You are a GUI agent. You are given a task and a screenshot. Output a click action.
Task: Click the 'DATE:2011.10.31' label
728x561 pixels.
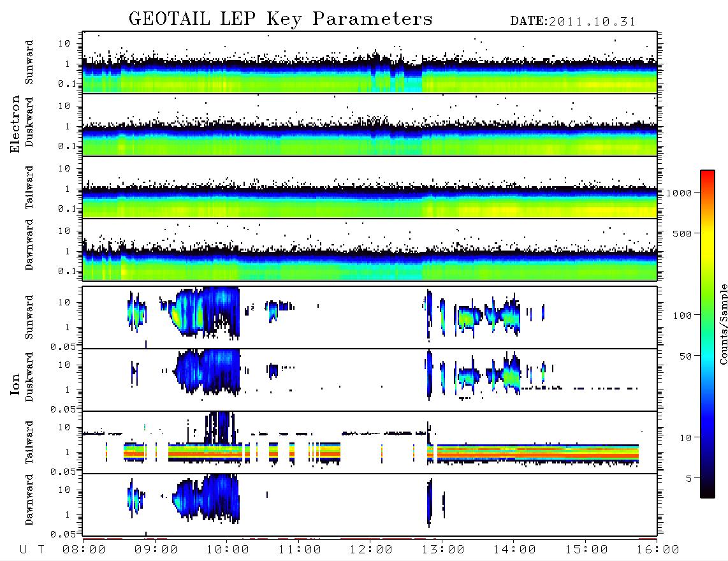[572, 21]
